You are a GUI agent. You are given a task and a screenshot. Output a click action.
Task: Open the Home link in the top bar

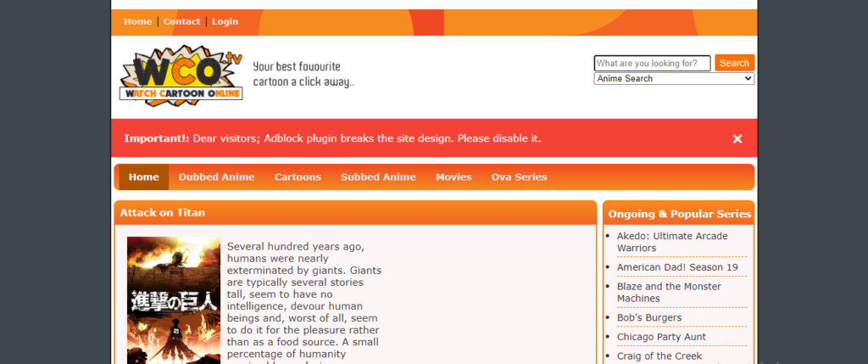click(x=138, y=21)
